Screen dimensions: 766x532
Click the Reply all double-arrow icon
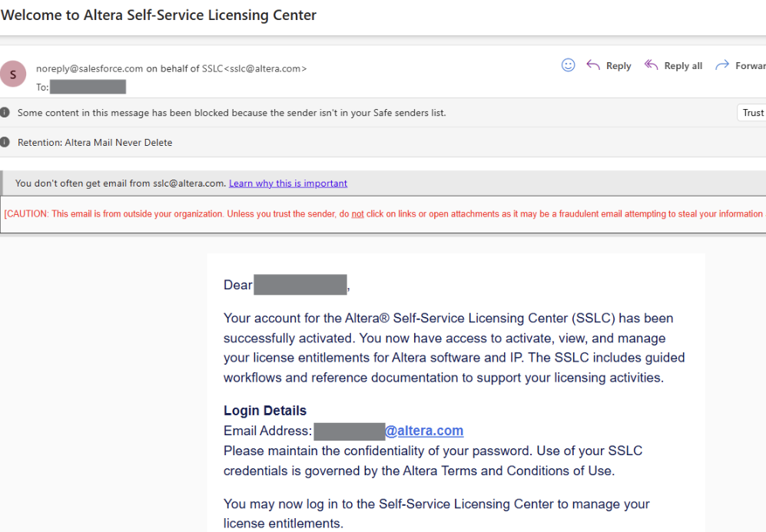tap(652, 65)
